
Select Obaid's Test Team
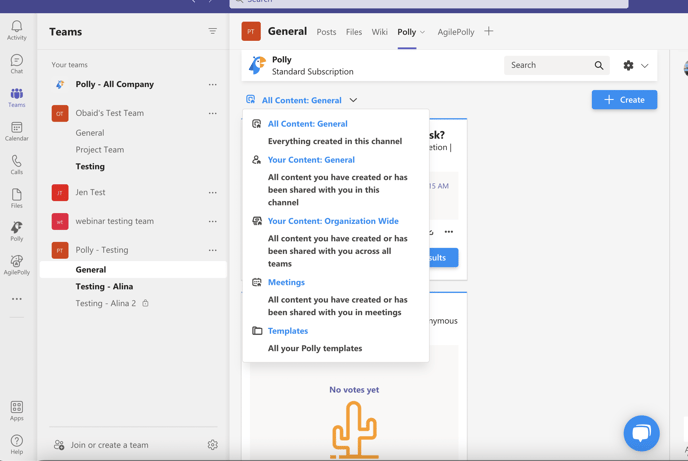pos(109,113)
